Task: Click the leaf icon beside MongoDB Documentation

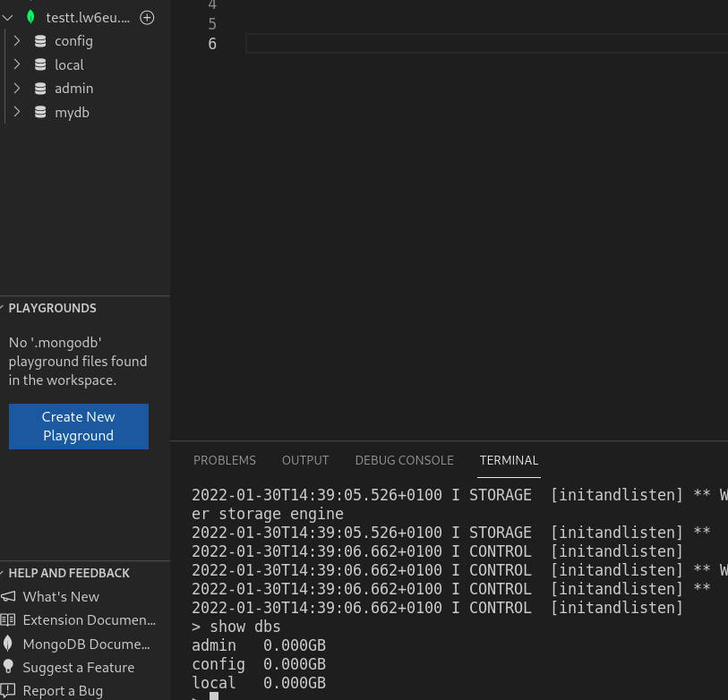Action: [x=8, y=644]
